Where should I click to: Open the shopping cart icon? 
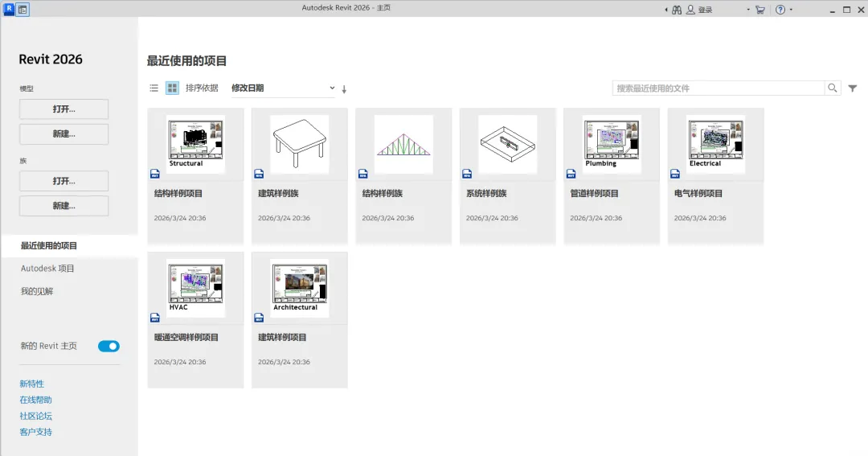(760, 10)
